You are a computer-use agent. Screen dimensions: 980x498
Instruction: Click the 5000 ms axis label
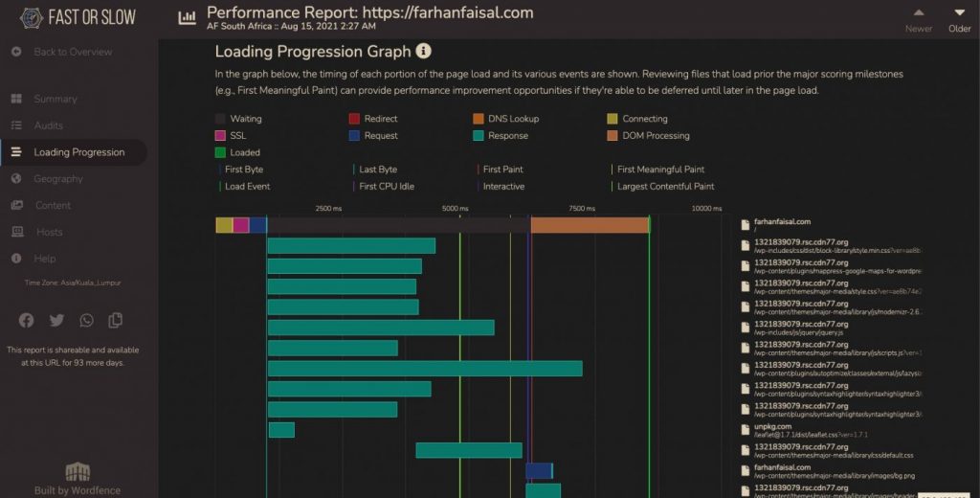coord(455,209)
